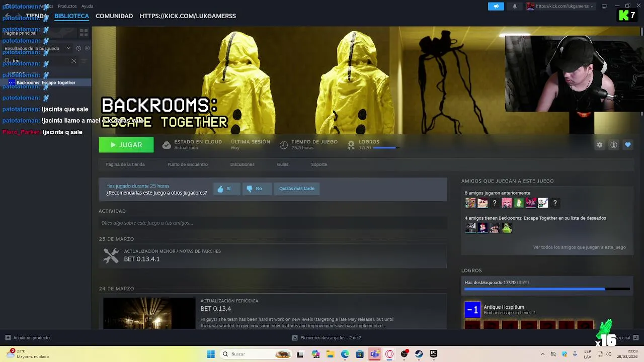This screenshot has height=362, width=644.
Task: Open the Ayuda menu
Action: click(x=88, y=6)
